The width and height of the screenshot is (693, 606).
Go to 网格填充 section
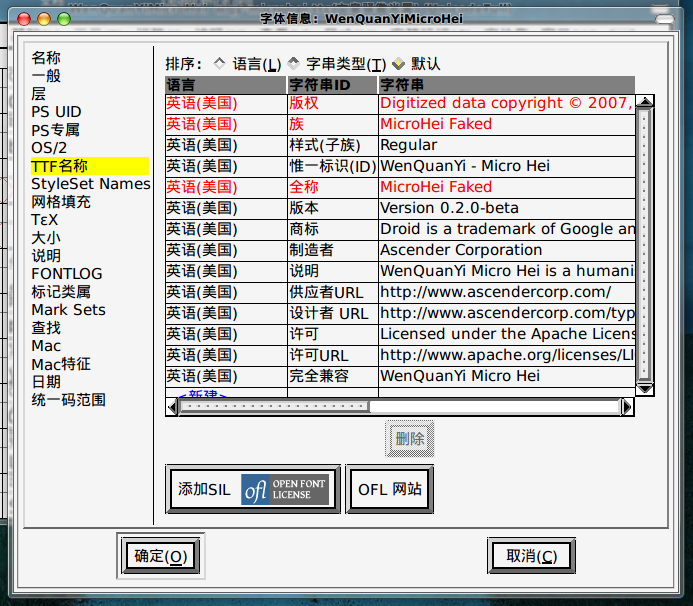61,202
